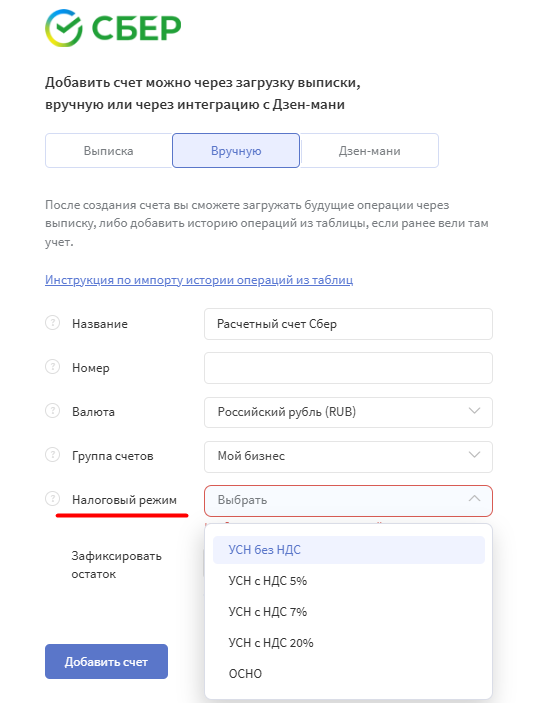Click help icon next to Налоговый режим
The height and width of the screenshot is (703, 540).
52,499
